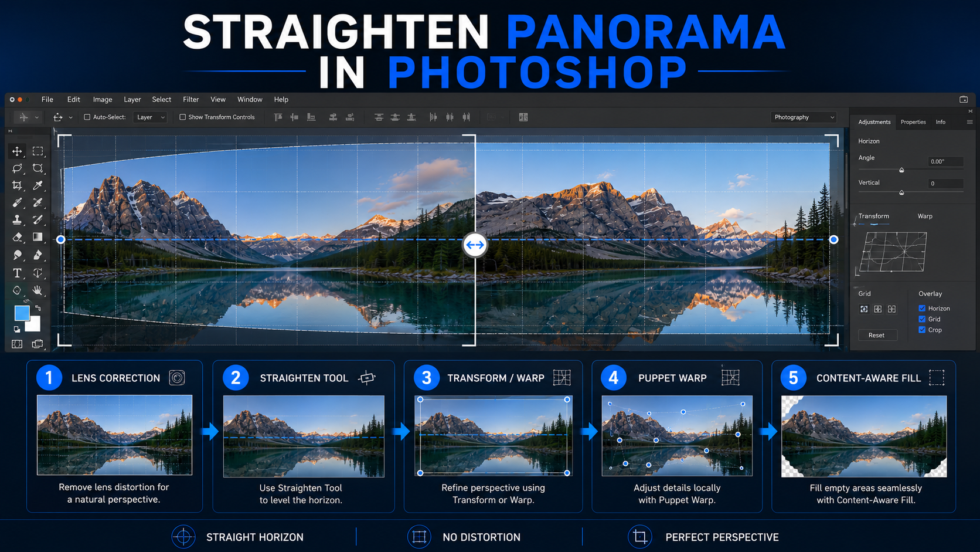The width and height of the screenshot is (980, 552).
Task: Switch to the Warp tab
Action: coord(925,216)
